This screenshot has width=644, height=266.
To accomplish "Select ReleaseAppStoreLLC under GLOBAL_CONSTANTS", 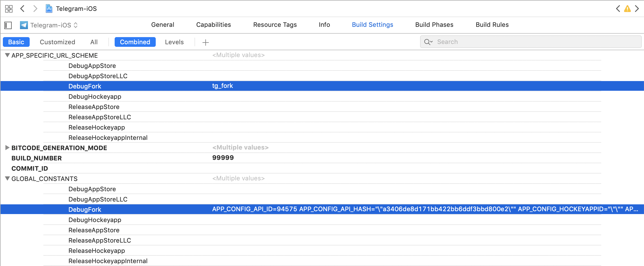I will coord(100,240).
